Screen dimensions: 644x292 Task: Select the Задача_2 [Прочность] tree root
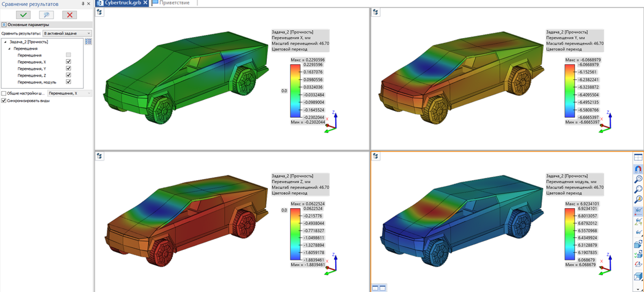29,42
